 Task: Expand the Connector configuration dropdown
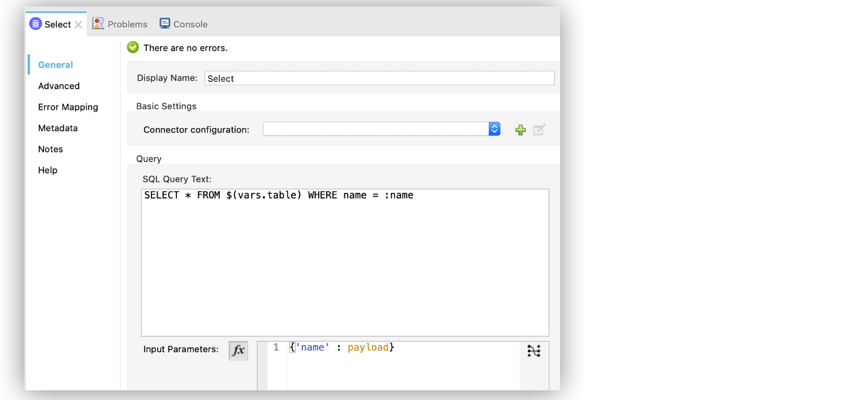pyautogui.click(x=494, y=129)
